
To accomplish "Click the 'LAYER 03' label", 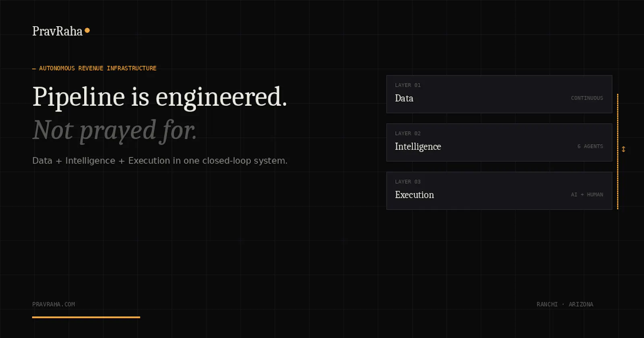I will click(x=408, y=182).
